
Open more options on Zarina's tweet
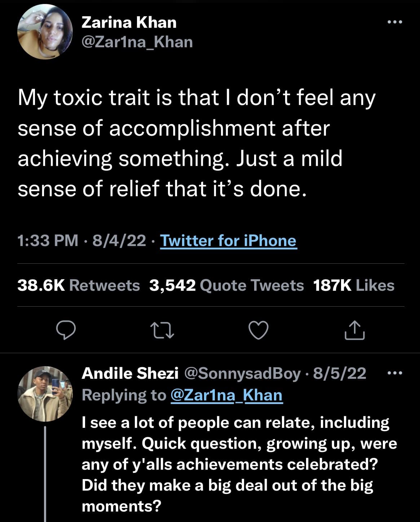394,22
